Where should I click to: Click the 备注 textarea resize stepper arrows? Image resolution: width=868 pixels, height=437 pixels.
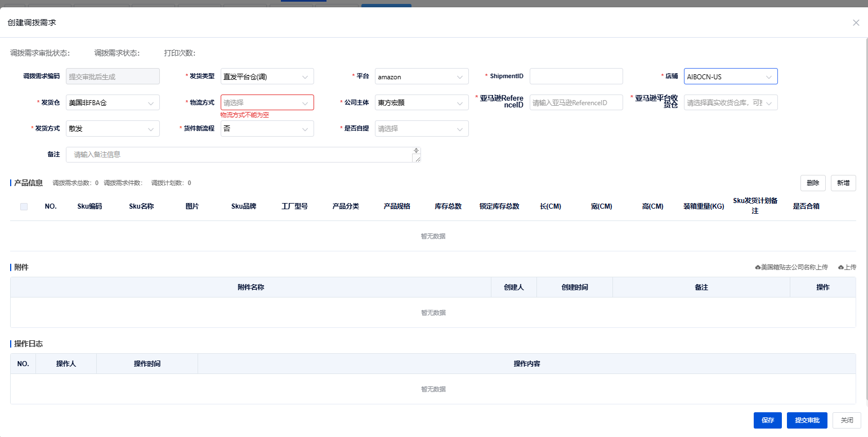pos(416,150)
